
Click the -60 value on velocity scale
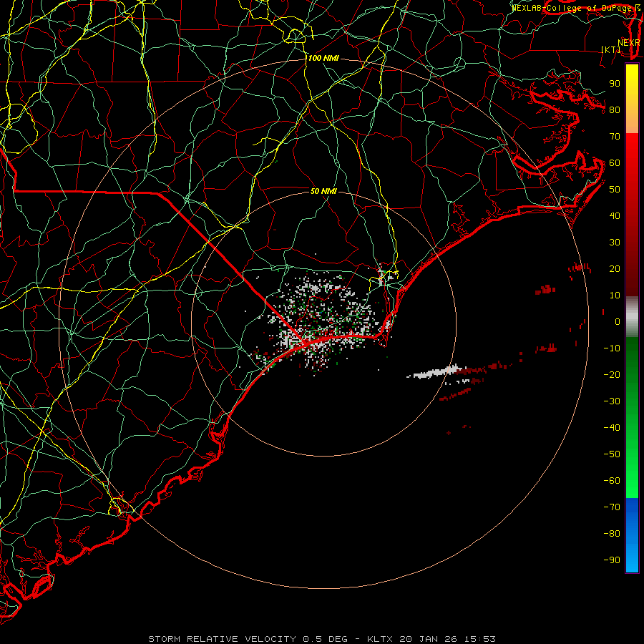click(x=612, y=481)
